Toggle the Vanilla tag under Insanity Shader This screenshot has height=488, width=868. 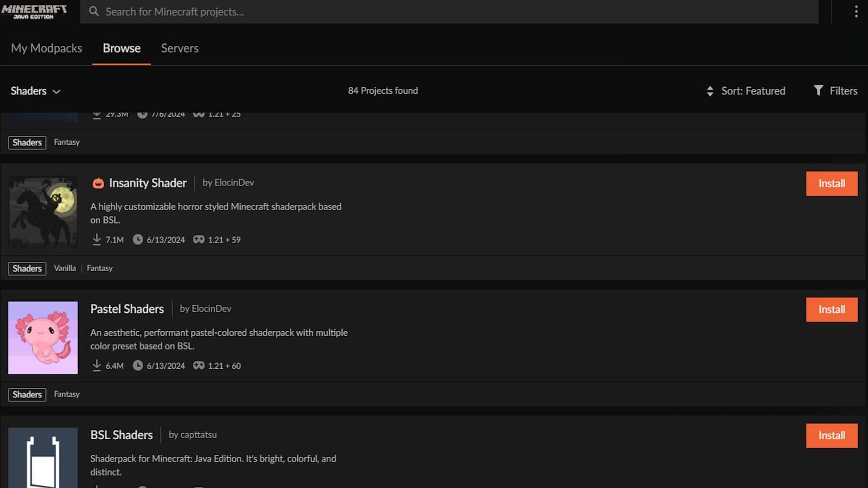click(x=65, y=268)
